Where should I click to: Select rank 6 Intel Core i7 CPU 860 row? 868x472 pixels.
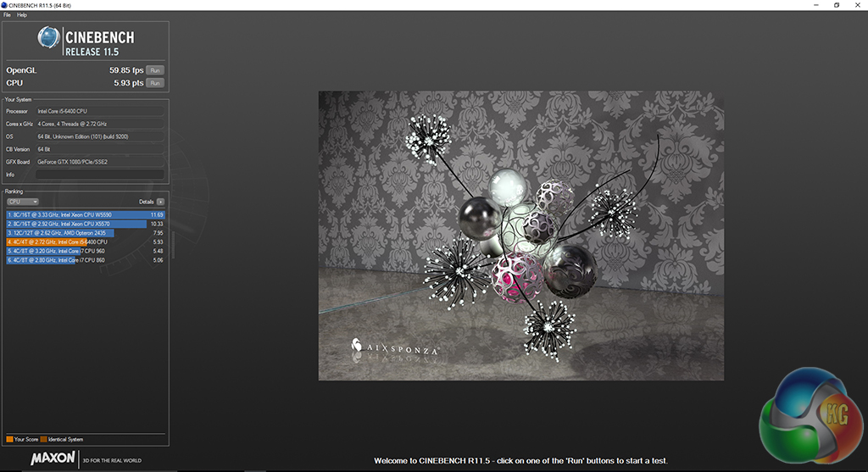pyautogui.click(x=86, y=260)
